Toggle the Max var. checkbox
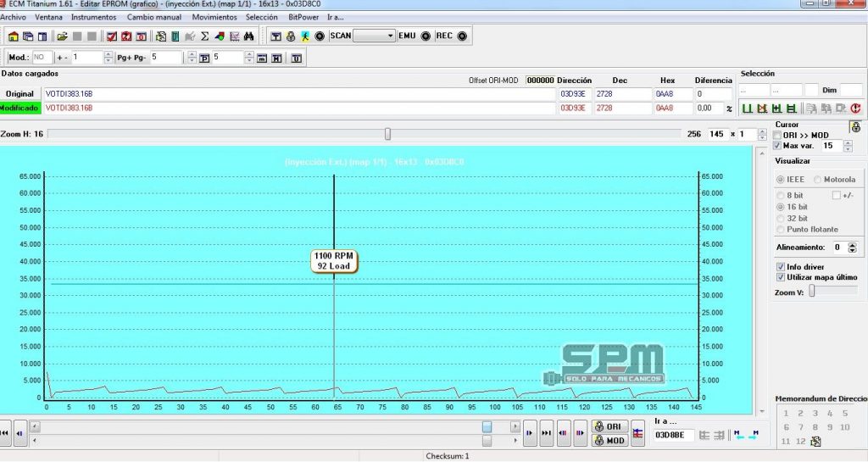 click(x=777, y=146)
